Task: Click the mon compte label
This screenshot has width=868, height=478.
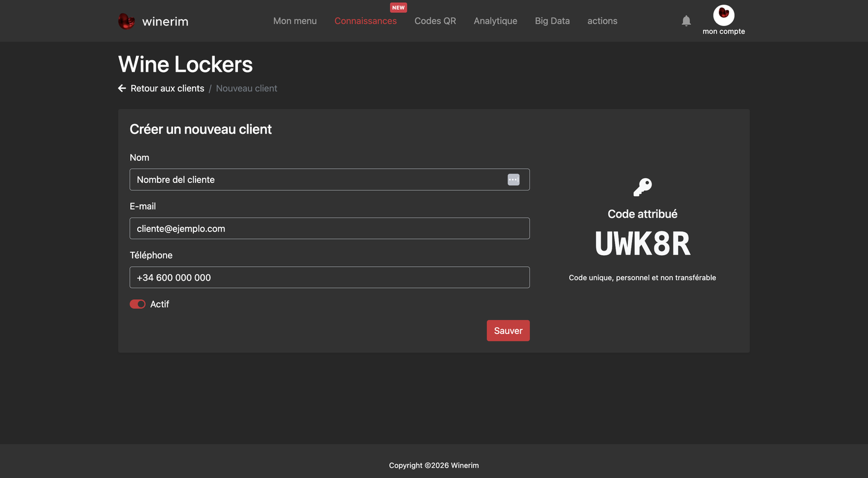Action: 723,31
